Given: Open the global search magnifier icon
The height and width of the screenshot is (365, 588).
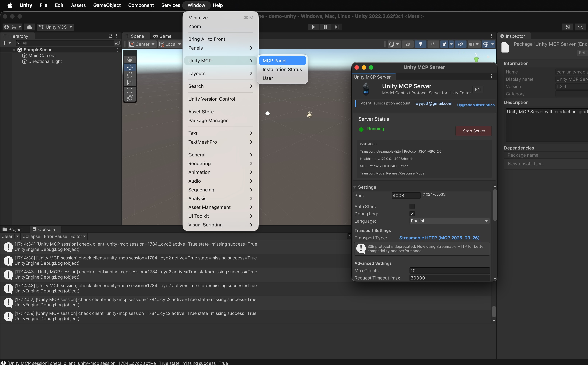Looking at the screenshot, I should coord(580,27).
